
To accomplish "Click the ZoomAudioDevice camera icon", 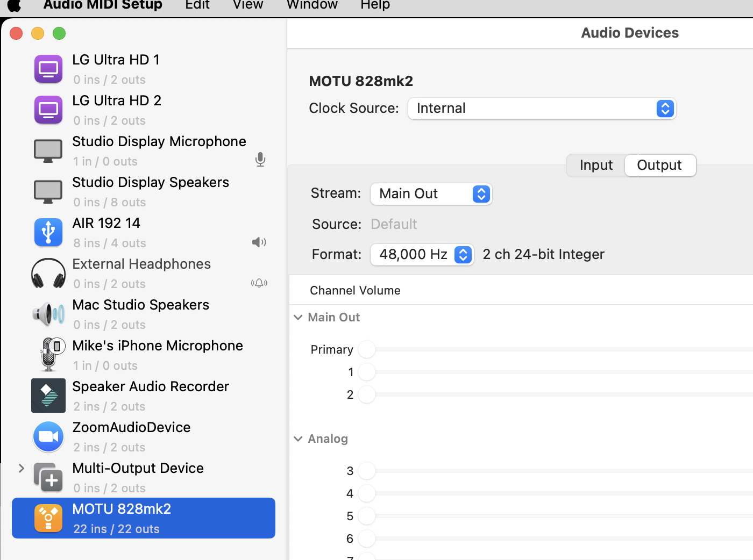I will 48,436.
